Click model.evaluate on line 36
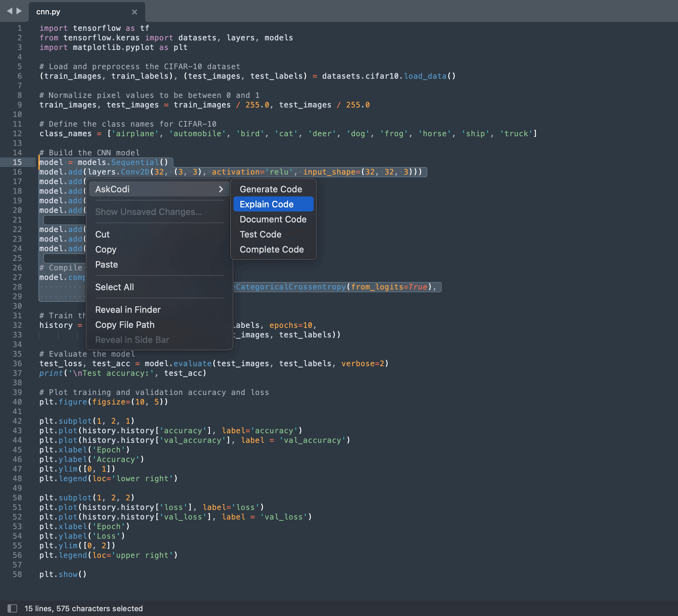This screenshot has width=678, height=616. click(178, 363)
